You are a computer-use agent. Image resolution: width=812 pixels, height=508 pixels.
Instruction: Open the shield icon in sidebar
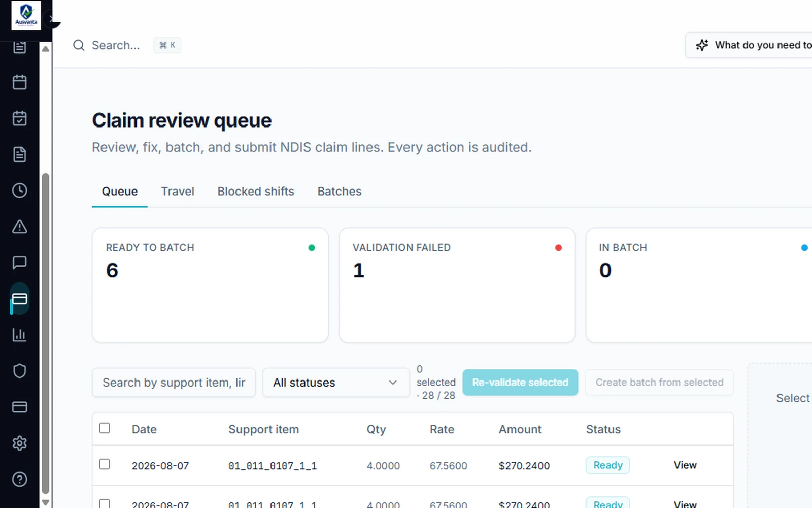pyautogui.click(x=19, y=371)
